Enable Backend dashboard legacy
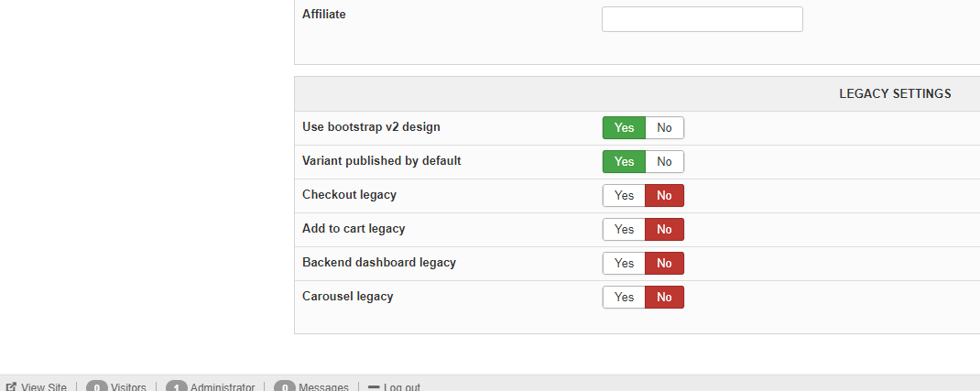The width and height of the screenshot is (980, 391). [x=624, y=263]
